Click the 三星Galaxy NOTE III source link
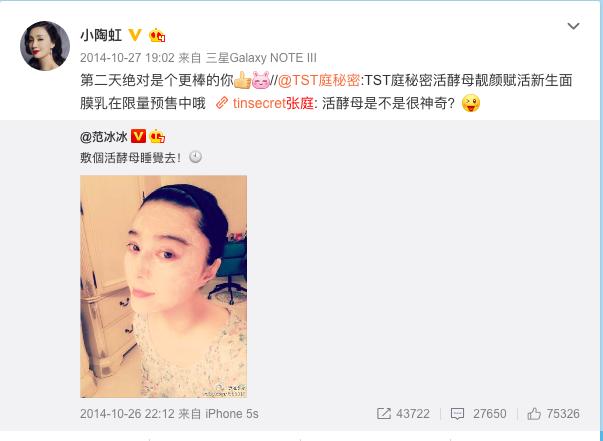The image size is (603, 441). point(261,58)
